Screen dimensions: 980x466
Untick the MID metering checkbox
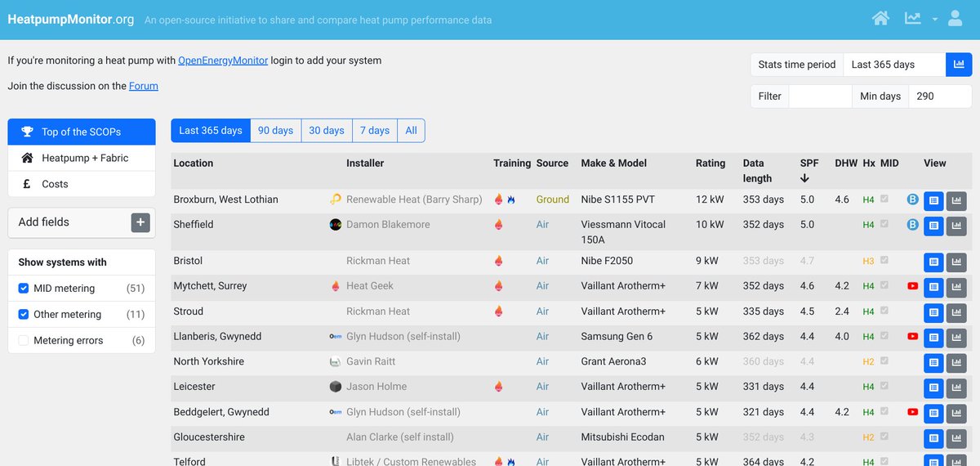(24, 289)
